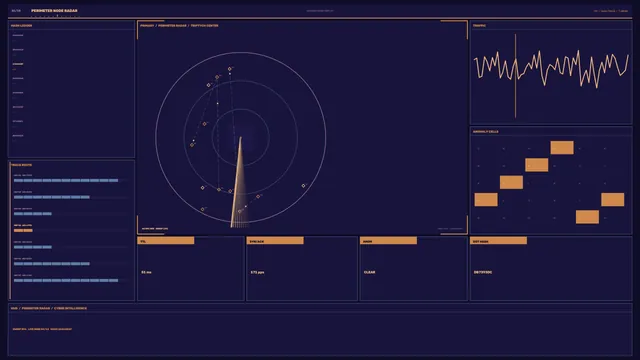
Task: Click the CLEAR anomaly status
Action: (369, 272)
